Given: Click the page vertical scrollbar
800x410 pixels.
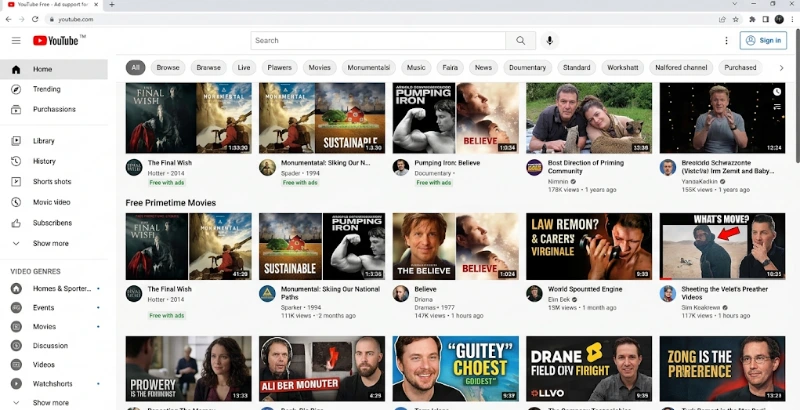Looking at the screenshot, I should [797, 97].
